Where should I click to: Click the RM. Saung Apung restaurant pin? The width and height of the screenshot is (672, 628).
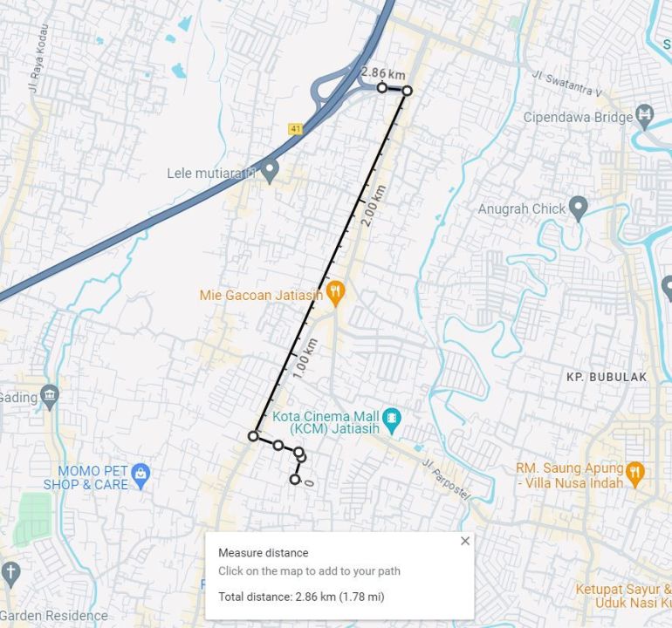634,474
